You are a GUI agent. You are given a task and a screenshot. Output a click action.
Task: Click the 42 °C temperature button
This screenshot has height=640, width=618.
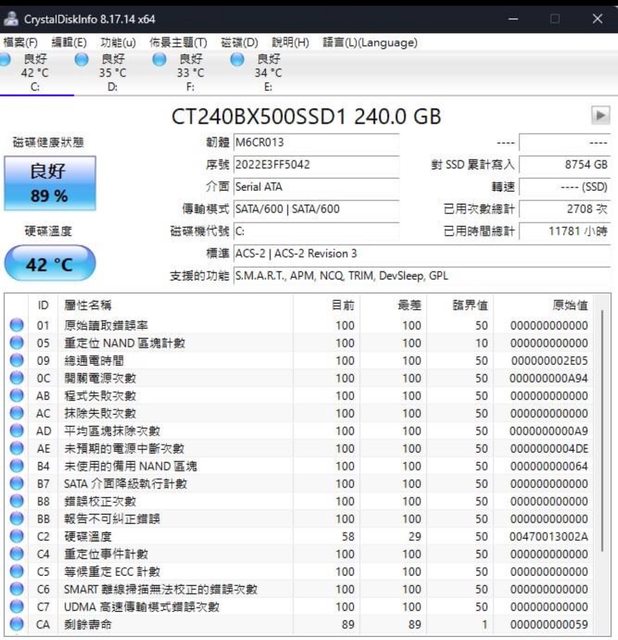pyautogui.click(x=49, y=264)
